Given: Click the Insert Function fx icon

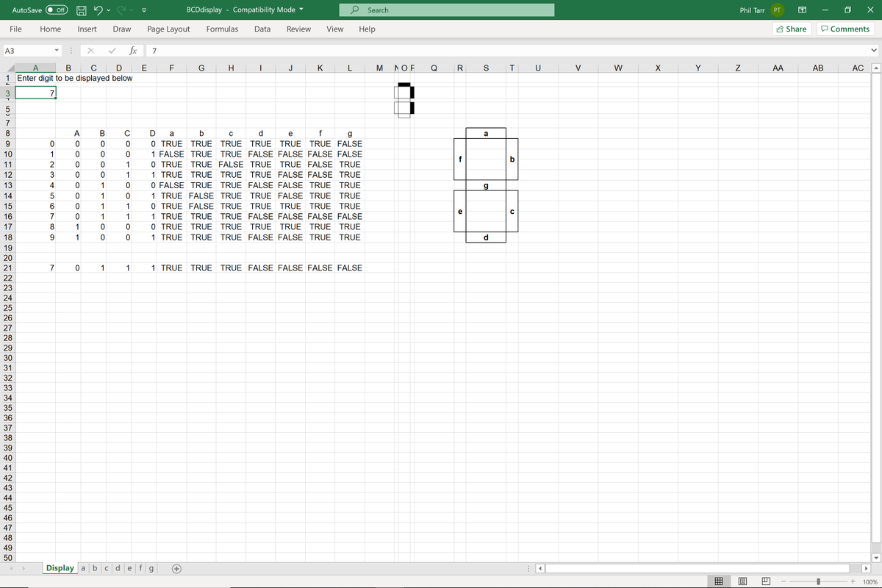Looking at the screenshot, I should pos(132,51).
